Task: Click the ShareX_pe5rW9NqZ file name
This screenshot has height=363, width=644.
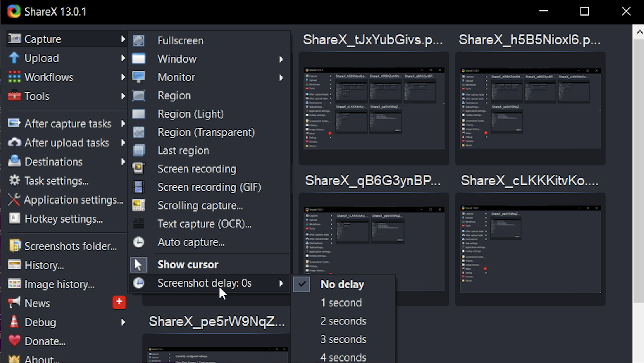Action: (217, 321)
